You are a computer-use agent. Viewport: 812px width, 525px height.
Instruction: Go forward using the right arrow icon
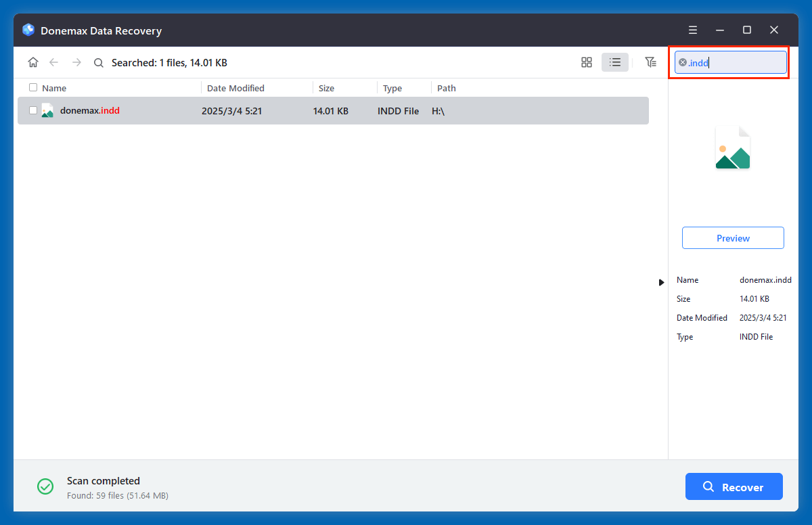click(76, 62)
